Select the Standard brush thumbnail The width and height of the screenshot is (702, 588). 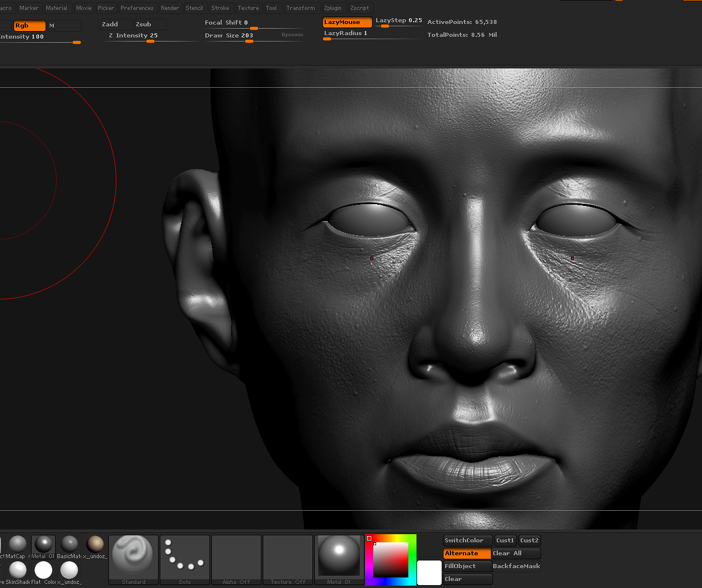click(133, 560)
